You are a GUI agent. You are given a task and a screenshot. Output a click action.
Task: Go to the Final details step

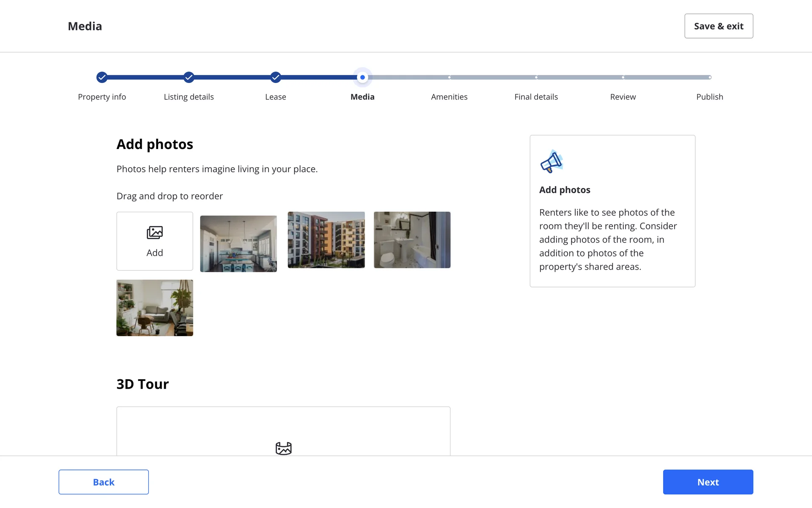pyautogui.click(x=536, y=97)
